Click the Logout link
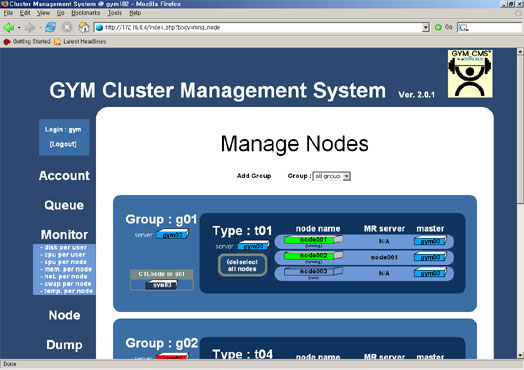The height and width of the screenshot is (370, 524). pyautogui.click(x=63, y=144)
